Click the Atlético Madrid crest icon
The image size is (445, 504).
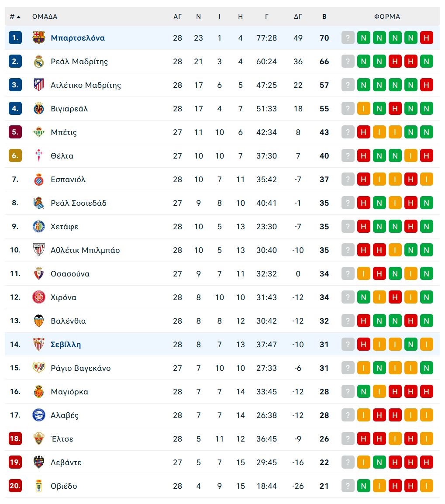(x=39, y=85)
